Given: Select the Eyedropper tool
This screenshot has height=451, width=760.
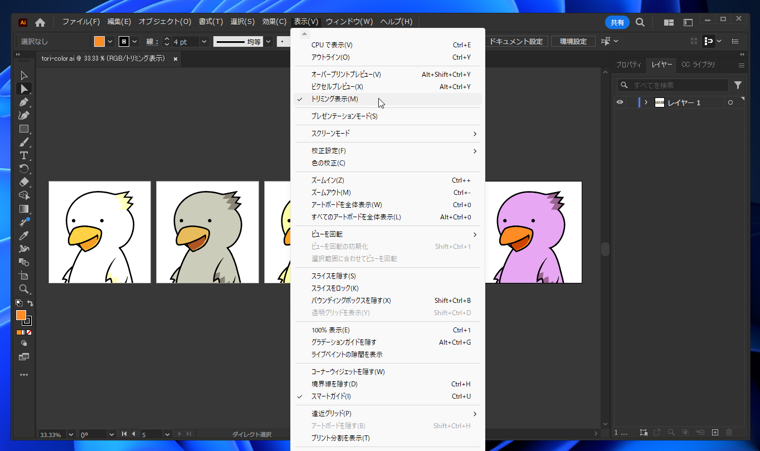Looking at the screenshot, I should coord(24,236).
